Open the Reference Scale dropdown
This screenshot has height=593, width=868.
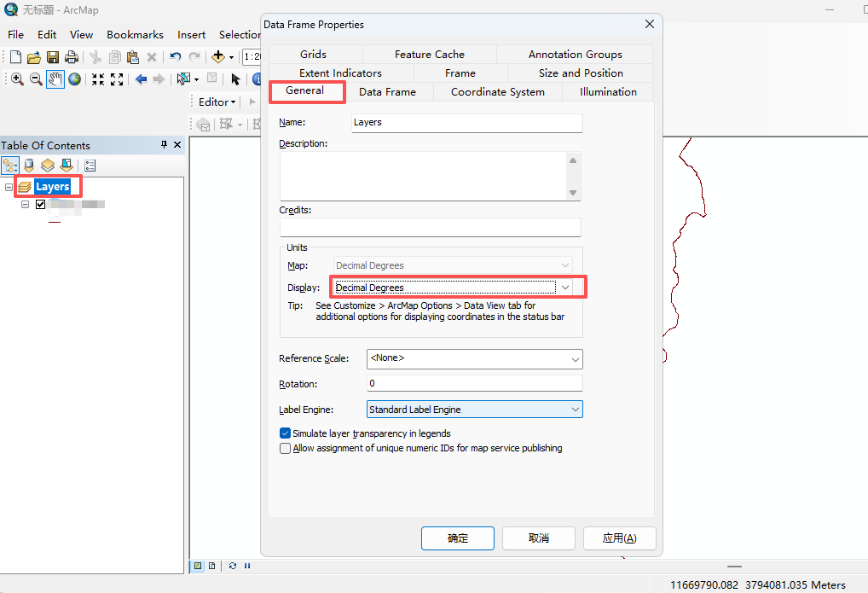(x=576, y=359)
